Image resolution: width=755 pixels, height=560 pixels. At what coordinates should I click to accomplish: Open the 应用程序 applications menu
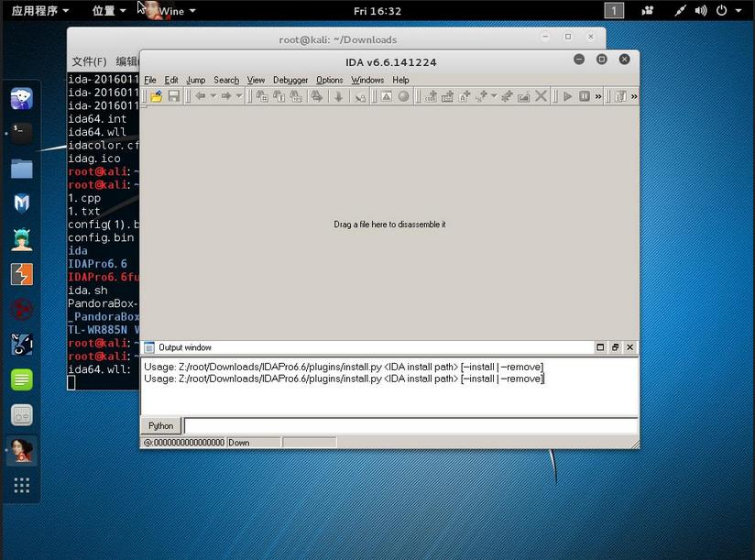tap(40, 11)
